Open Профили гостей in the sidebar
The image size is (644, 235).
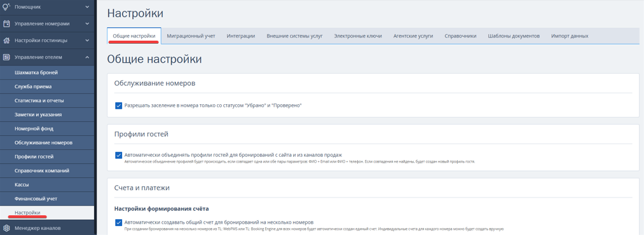47,157
